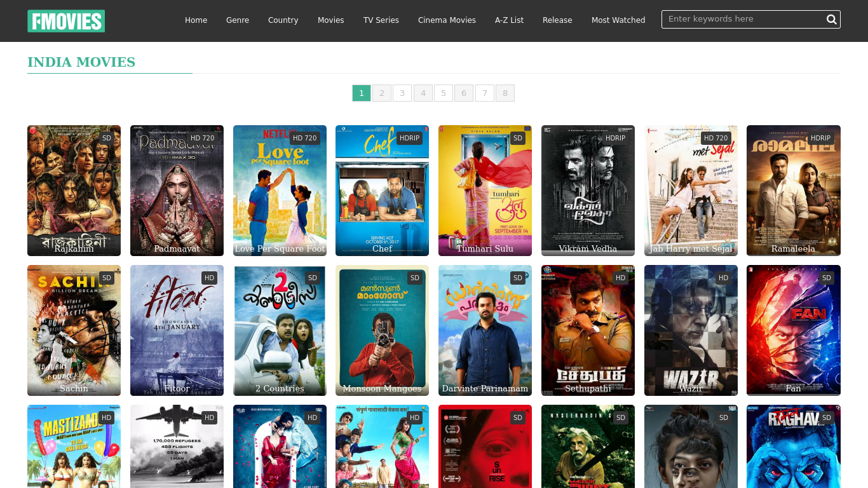Open the Vikram Vedha poster
Screen dimensions: 868x488
[588, 191]
